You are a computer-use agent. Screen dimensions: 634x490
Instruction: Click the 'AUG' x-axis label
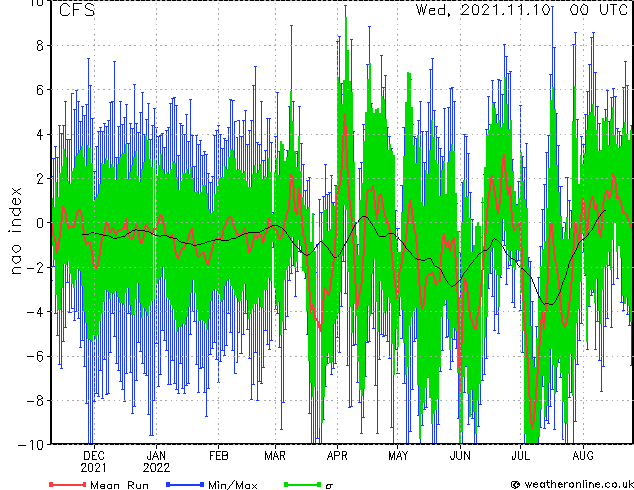(x=583, y=456)
